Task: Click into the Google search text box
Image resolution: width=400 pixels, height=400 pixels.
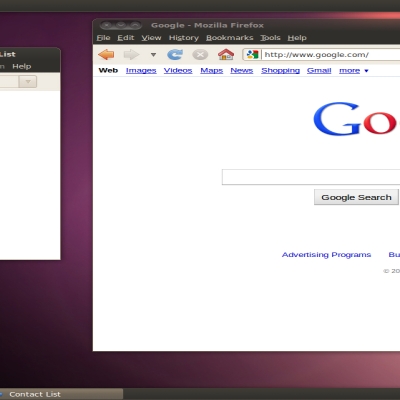Action: coord(311,177)
